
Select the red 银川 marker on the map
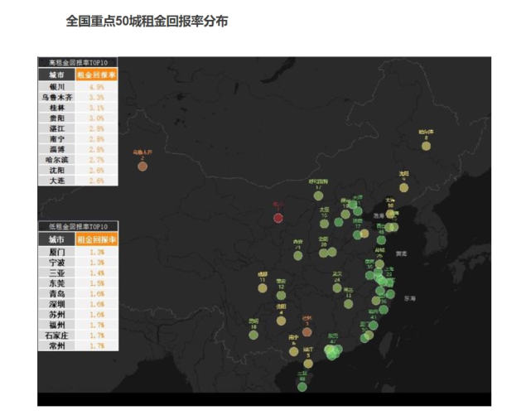(x=278, y=218)
